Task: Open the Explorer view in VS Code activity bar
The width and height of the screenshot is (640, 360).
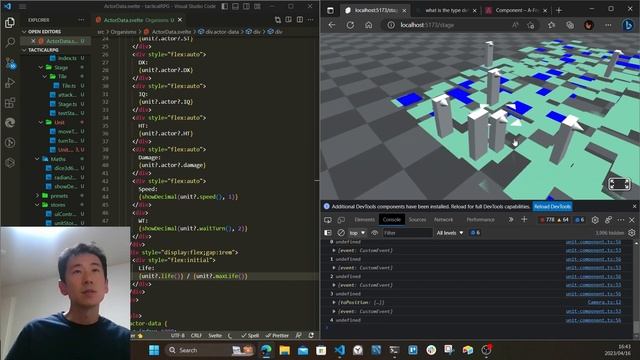Action: tap(10, 23)
